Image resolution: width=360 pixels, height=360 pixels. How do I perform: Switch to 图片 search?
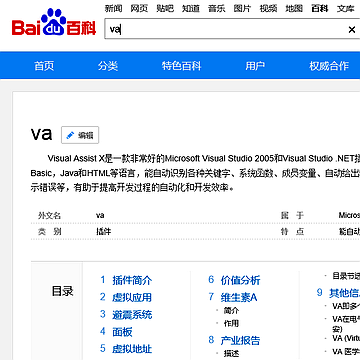click(242, 9)
